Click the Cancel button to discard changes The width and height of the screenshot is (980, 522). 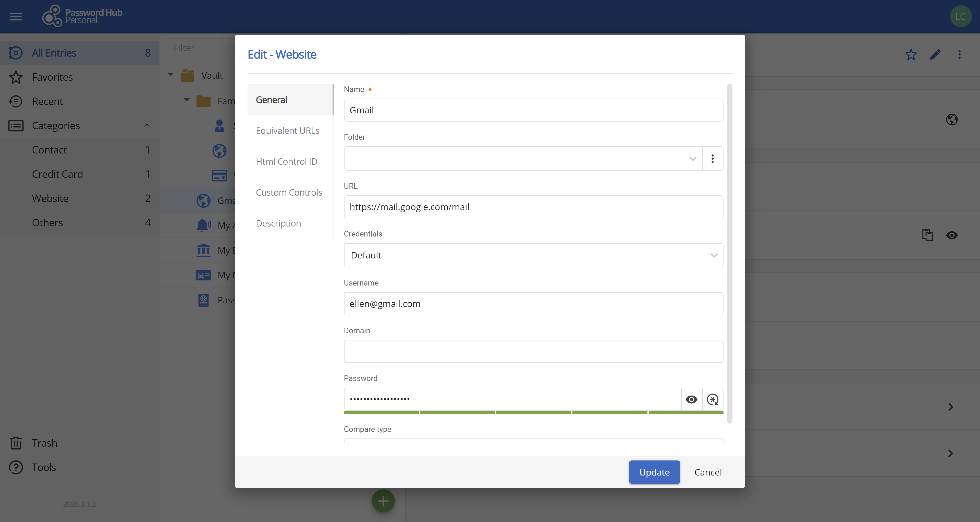coord(708,471)
